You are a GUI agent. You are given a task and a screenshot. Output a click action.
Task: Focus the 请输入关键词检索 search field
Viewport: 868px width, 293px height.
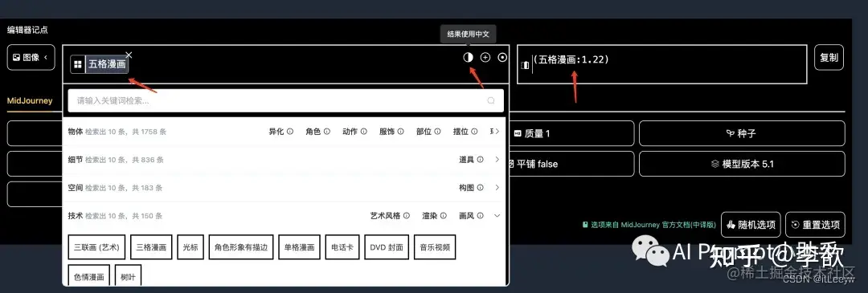(x=285, y=100)
